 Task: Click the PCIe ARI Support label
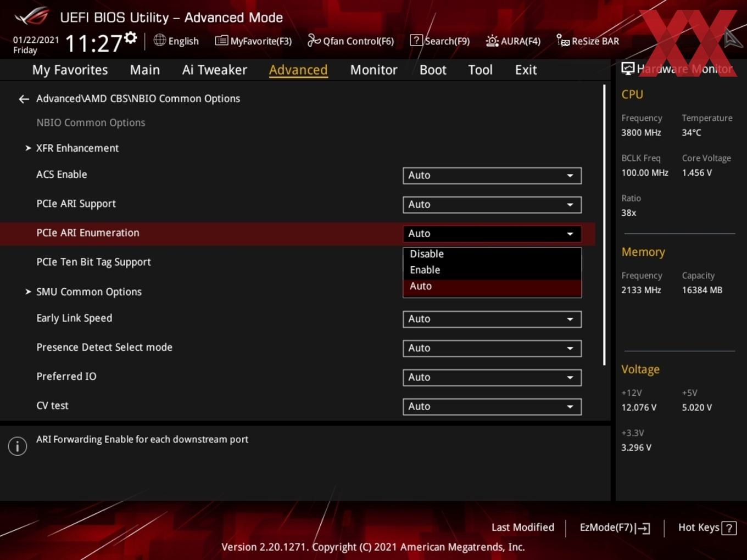[x=76, y=204]
